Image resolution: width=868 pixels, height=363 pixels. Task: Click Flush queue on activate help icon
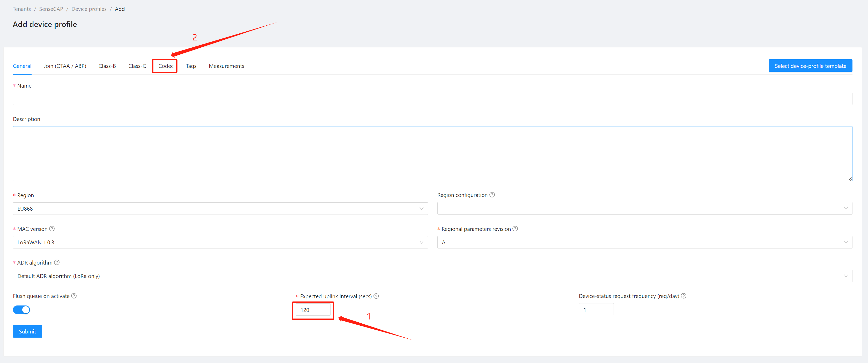pyautogui.click(x=74, y=296)
